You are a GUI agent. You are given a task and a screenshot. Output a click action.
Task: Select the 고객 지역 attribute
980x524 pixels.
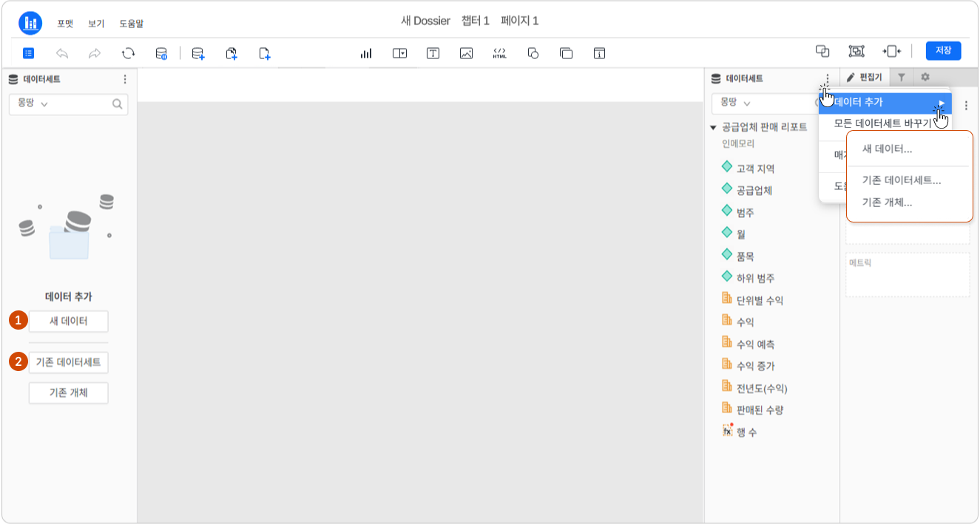(x=755, y=169)
